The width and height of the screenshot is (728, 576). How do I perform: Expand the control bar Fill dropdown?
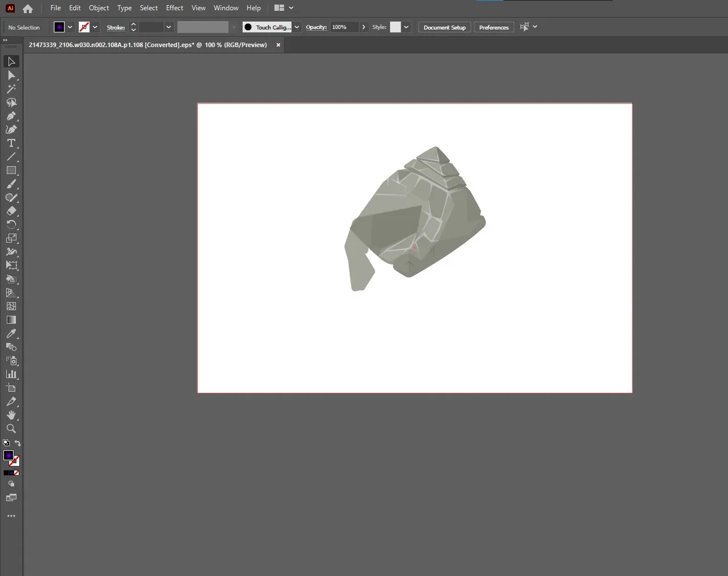pyautogui.click(x=70, y=27)
